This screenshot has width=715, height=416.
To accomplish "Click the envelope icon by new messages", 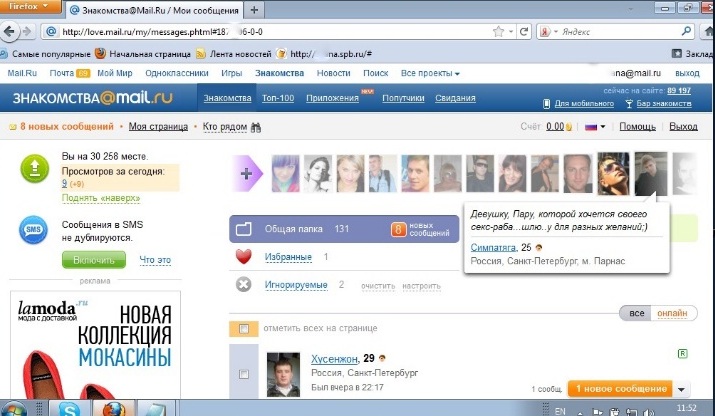I will pyautogui.click(x=13, y=127).
